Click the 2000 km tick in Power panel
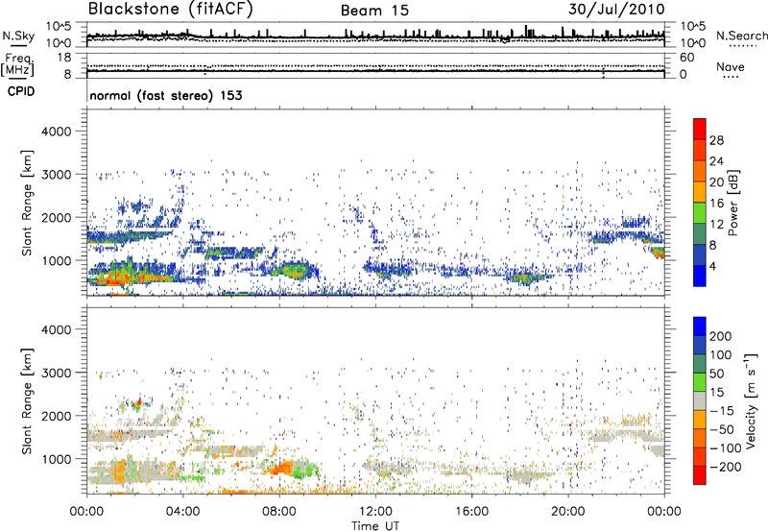768x532 pixels. (56, 217)
